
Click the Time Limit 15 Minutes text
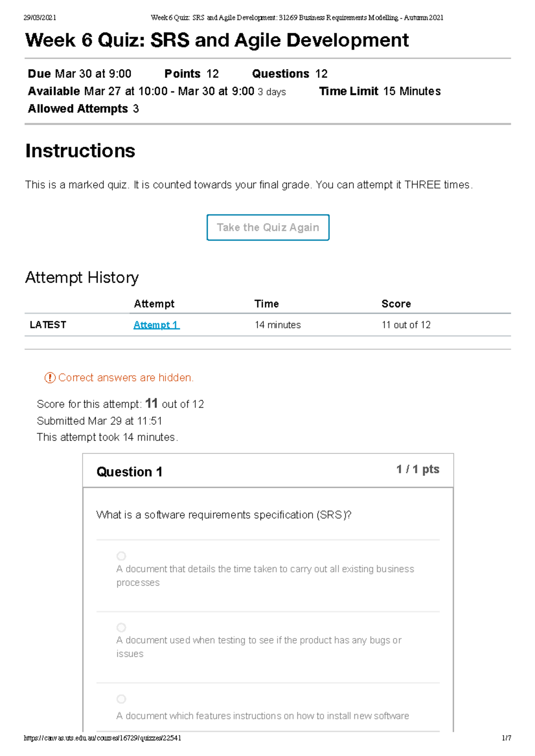380,91
